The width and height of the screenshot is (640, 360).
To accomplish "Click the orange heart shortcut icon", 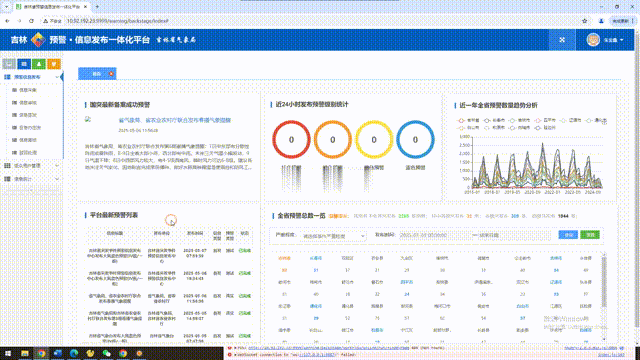I will point(54,64).
